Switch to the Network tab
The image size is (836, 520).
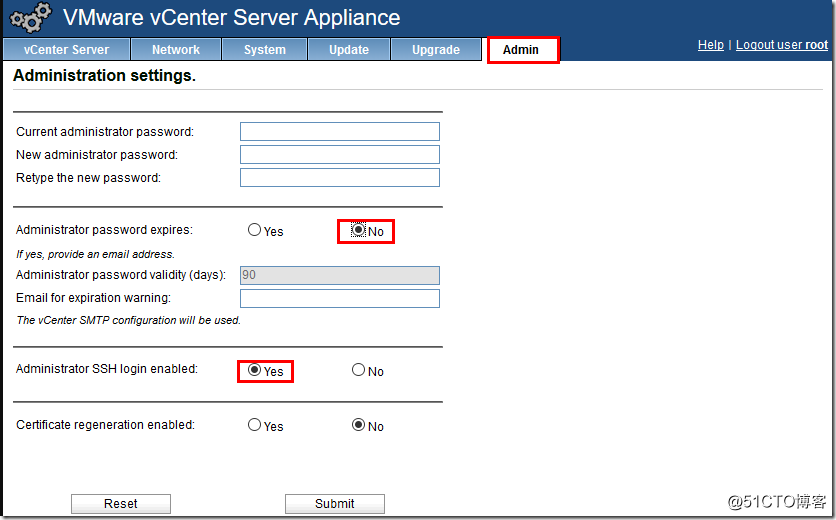[176, 50]
